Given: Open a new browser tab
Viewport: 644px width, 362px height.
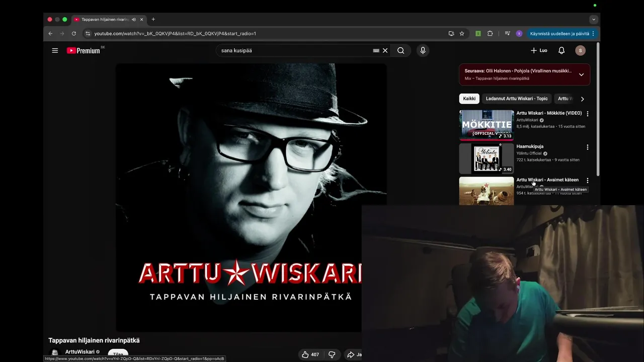Looking at the screenshot, I should [x=153, y=20].
